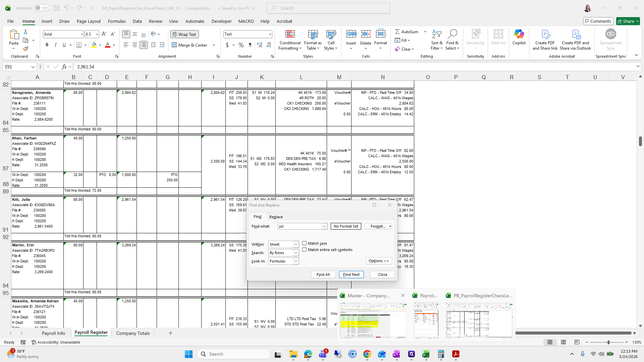
Task: Click the Find Next button
Action: 351,275
